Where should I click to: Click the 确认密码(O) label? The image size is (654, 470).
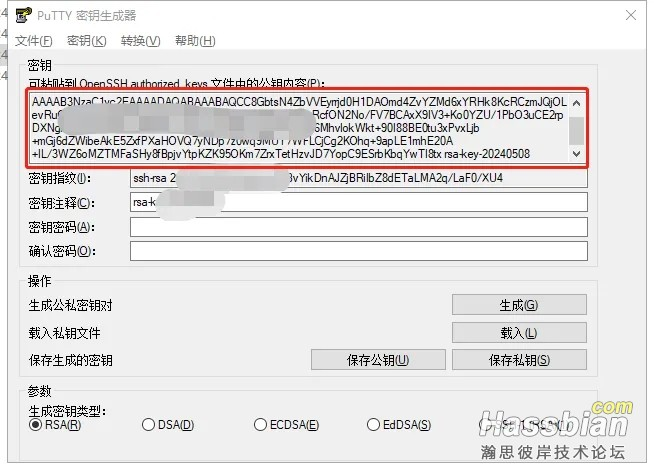(62, 251)
